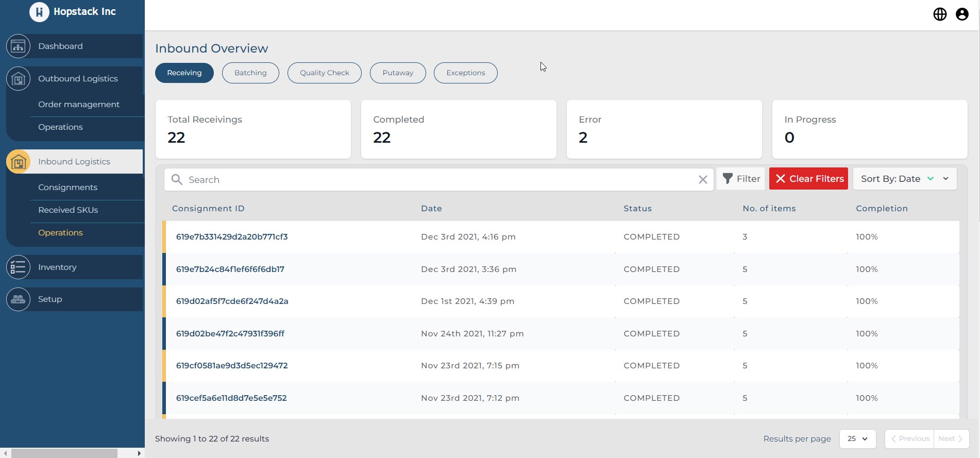Image resolution: width=980 pixels, height=458 pixels.
Task: Select the Batching tab
Action: 250,73
